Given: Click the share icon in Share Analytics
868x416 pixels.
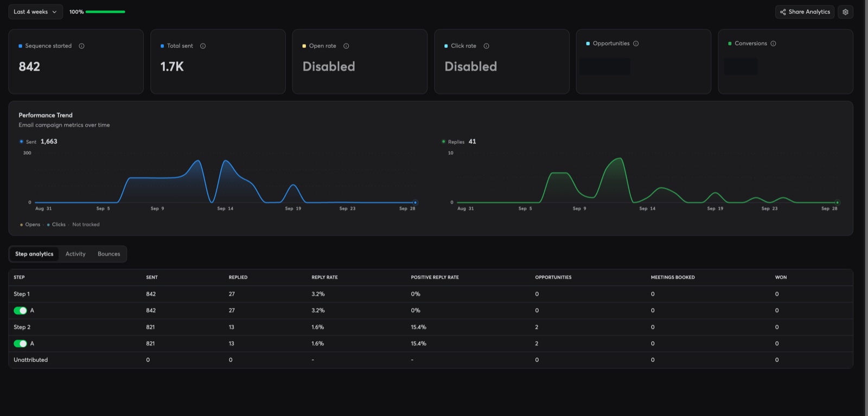Looking at the screenshot, I should 783,12.
